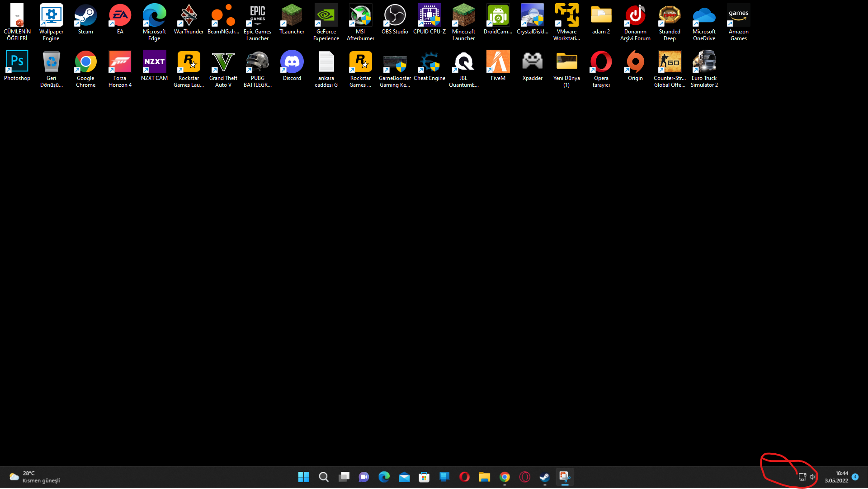The image size is (868, 489).
Task: Select GameBooster Gaming Keyboard icon
Action: pyautogui.click(x=395, y=69)
